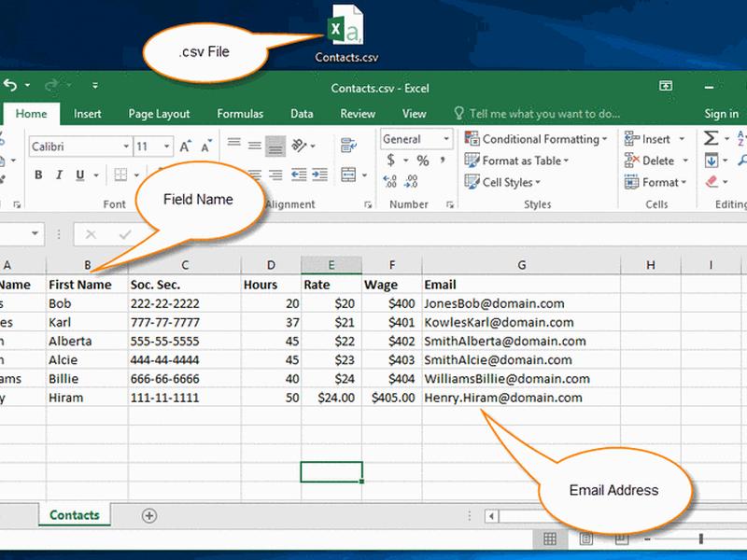The height and width of the screenshot is (560, 747).
Task: Click the Increase Font Size icon
Action: (185, 147)
